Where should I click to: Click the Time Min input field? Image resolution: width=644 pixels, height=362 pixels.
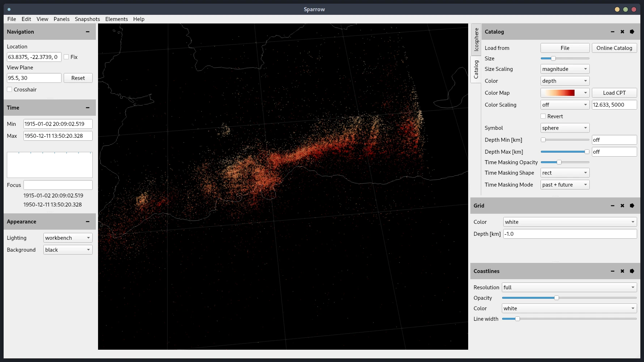(x=58, y=124)
